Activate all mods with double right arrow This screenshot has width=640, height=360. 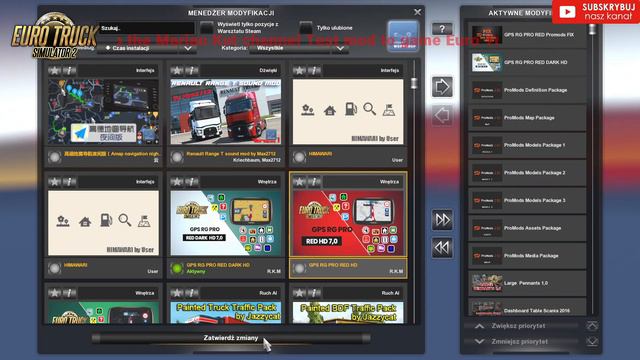pos(442,220)
